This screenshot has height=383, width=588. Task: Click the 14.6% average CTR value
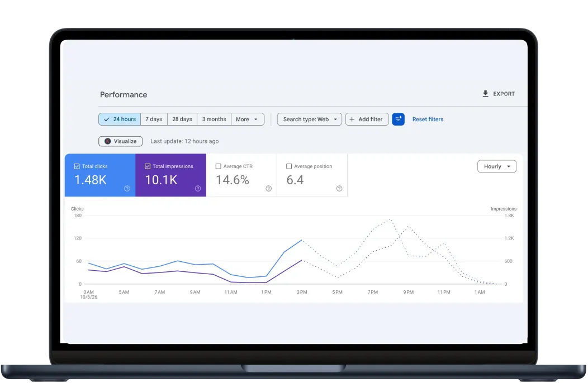coord(233,180)
